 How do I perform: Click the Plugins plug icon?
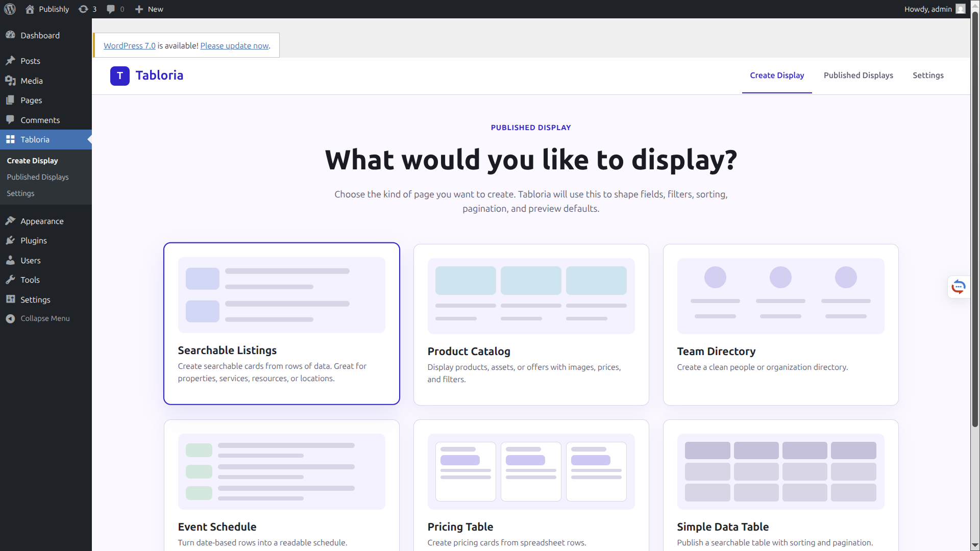coord(10,240)
